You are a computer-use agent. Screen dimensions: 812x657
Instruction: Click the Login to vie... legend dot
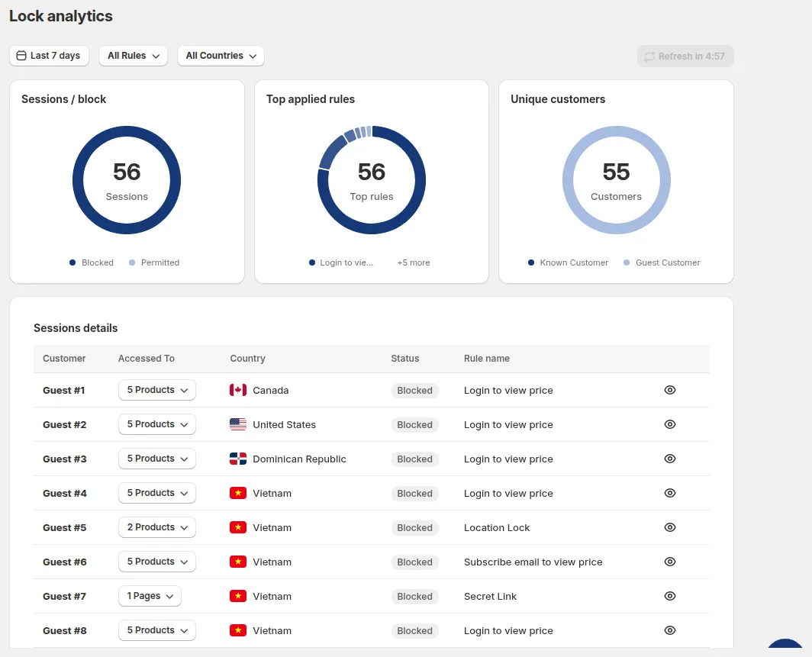311,262
